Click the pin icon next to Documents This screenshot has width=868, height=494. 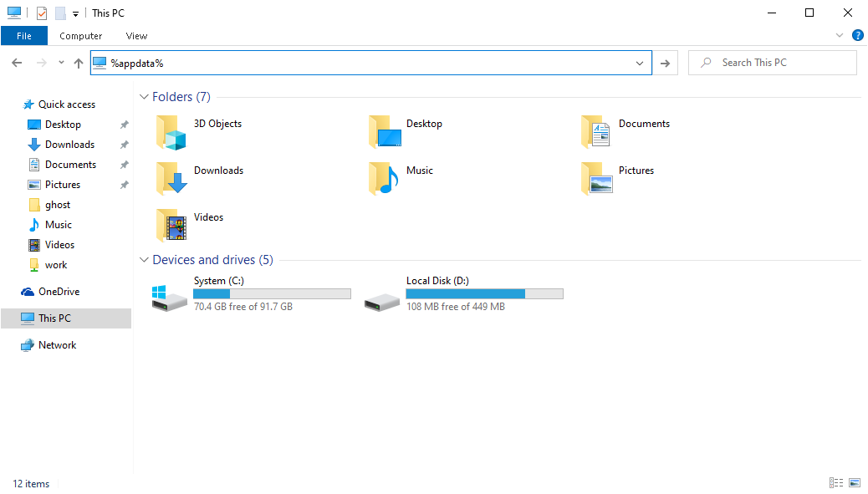[x=124, y=165]
